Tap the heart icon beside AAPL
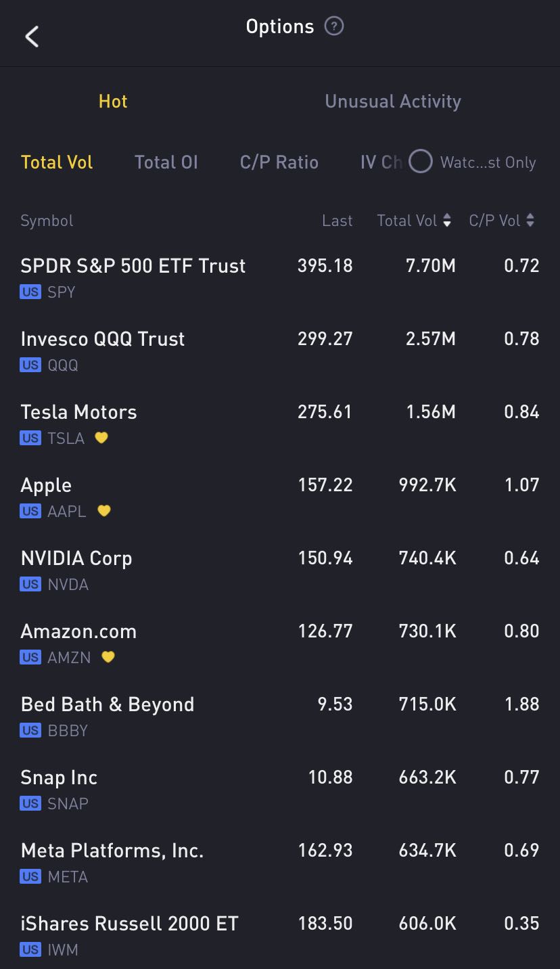Screen dimensions: 560x969 point(103,511)
